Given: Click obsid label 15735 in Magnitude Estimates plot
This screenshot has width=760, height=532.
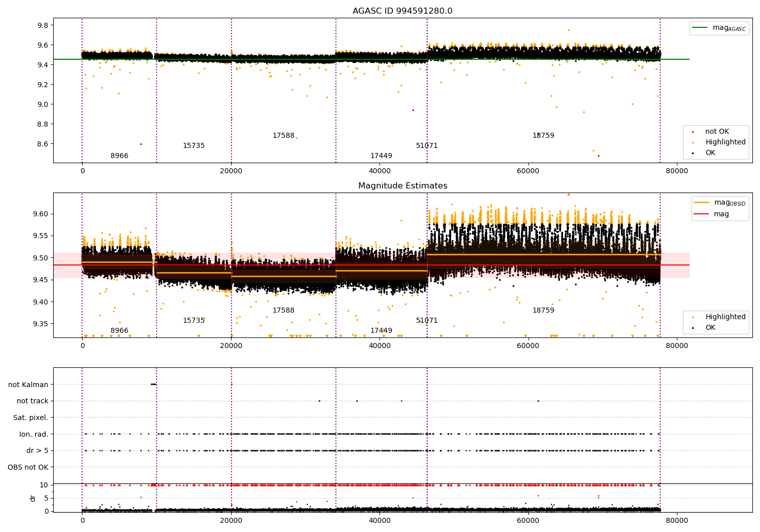Looking at the screenshot, I should point(194,321).
